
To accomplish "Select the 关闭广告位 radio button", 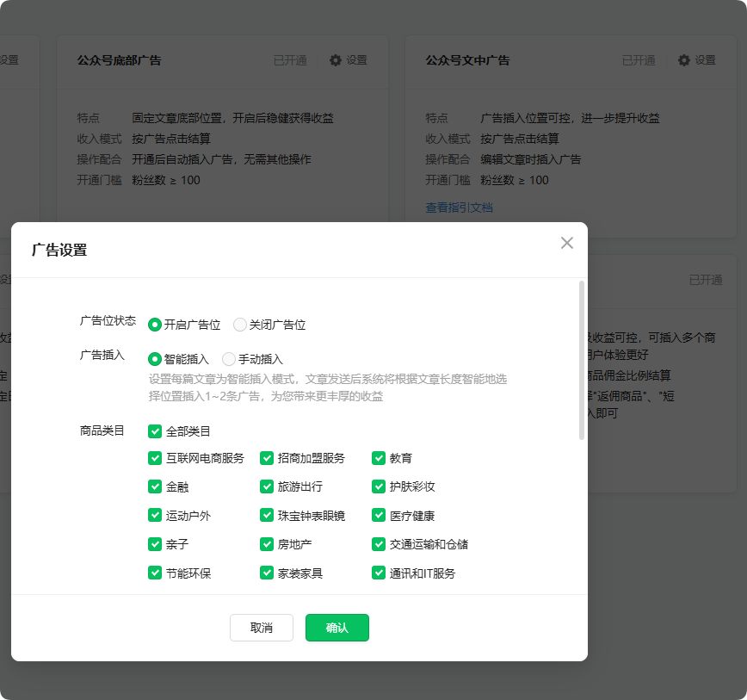I will tap(238, 325).
